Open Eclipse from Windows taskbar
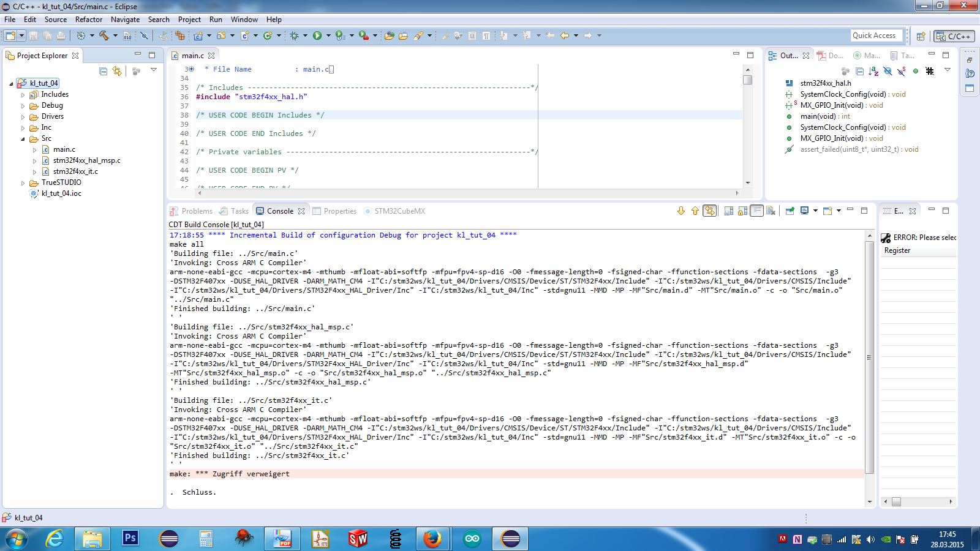980x551 pixels. click(510, 539)
